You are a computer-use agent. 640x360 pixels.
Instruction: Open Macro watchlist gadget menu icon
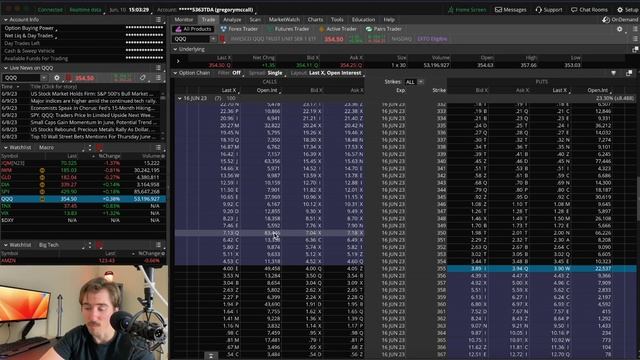pos(158,148)
